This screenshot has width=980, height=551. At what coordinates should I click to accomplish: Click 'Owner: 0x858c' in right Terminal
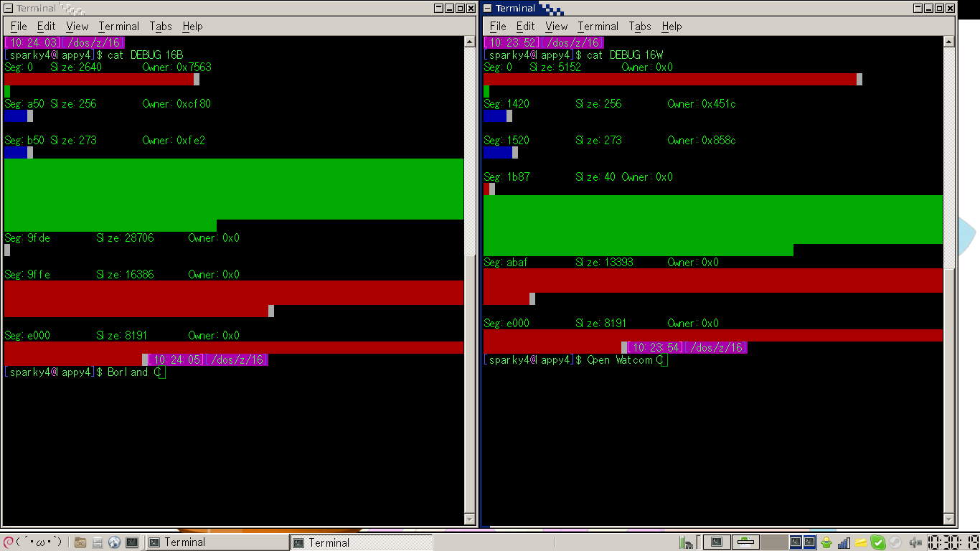pyautogui.click(x=702, y=141)
